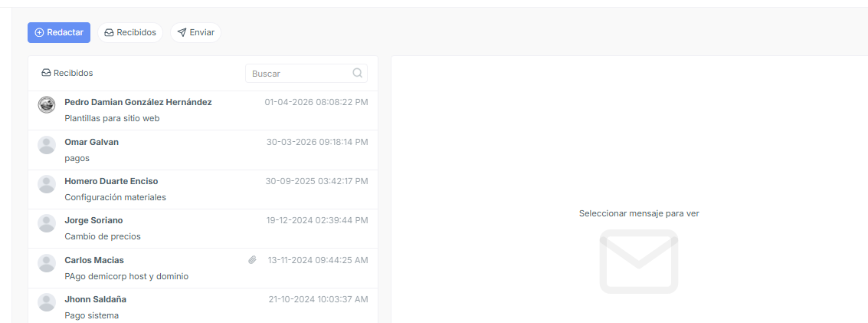Viewport: 868px width, 323px height.
Task: Click Pedro Damian González's profile avatar
Action: (x=47, y=104)
